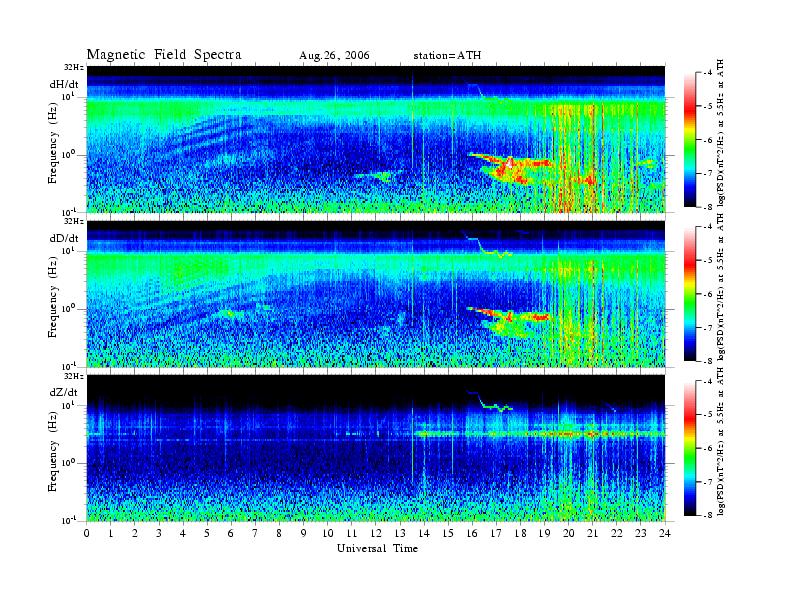Click hour "22" on Universal Time axis
This screenshot has height=612, width=792.
617,533
